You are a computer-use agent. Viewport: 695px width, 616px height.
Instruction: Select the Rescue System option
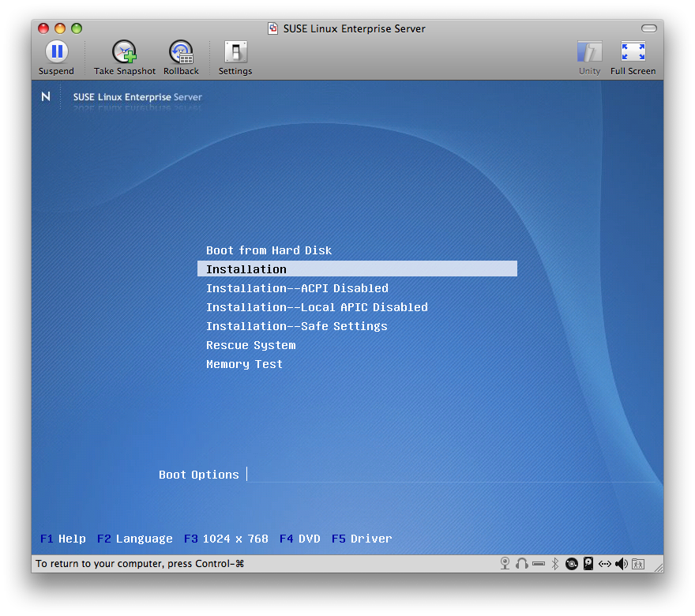point(250,345)
